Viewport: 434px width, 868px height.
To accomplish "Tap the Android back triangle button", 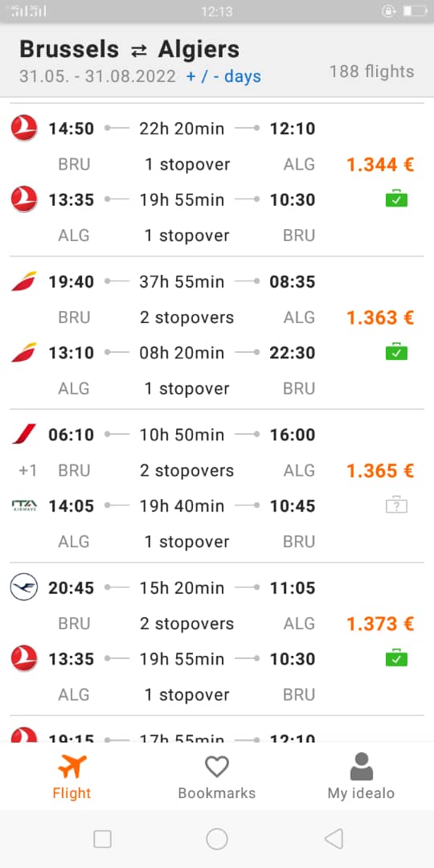I will pos(334,838).
